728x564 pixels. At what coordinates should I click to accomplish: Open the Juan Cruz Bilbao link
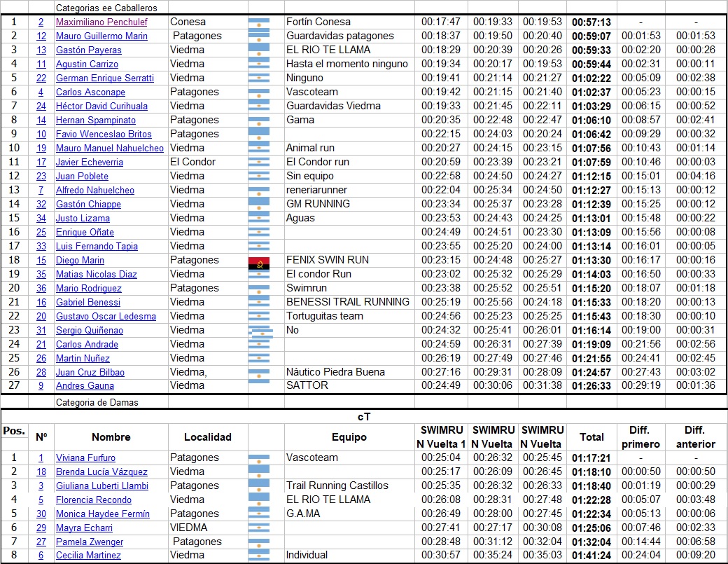pos(90,373)
